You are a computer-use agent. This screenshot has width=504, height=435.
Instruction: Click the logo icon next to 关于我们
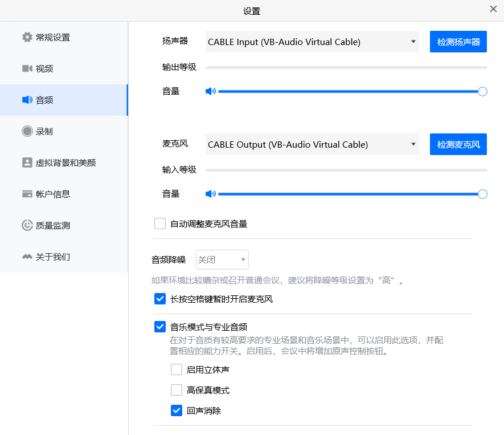click(27, 257)
